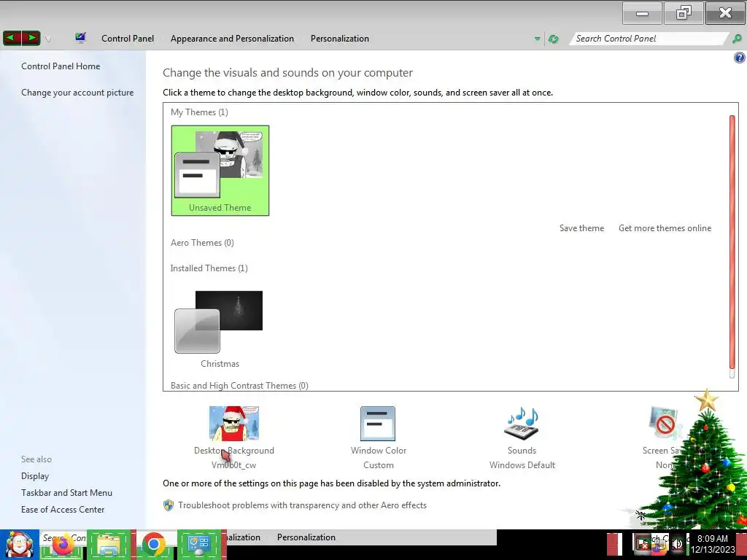Screen dimensions: 747x560
Task: Apply the Christmas installed theme
Action: 220,329
